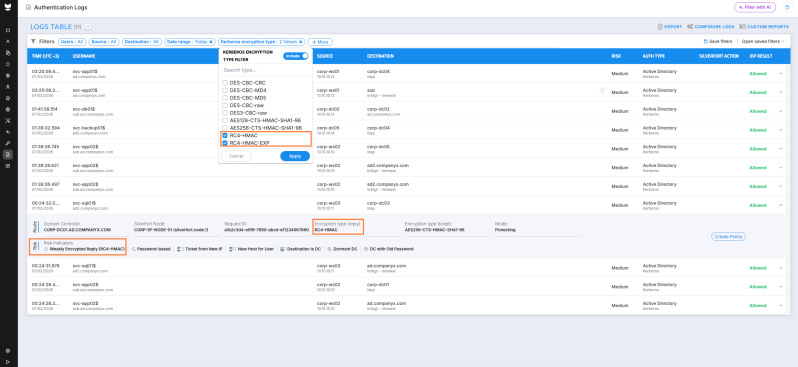Uncheck the RC4-HMAC-EXP option
This screenshot has width=798, height=367.
[225, 143]
